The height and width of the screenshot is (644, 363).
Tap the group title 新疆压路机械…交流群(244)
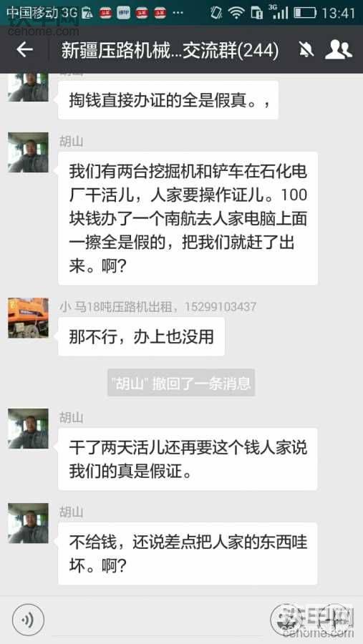(x=170, y=50)
